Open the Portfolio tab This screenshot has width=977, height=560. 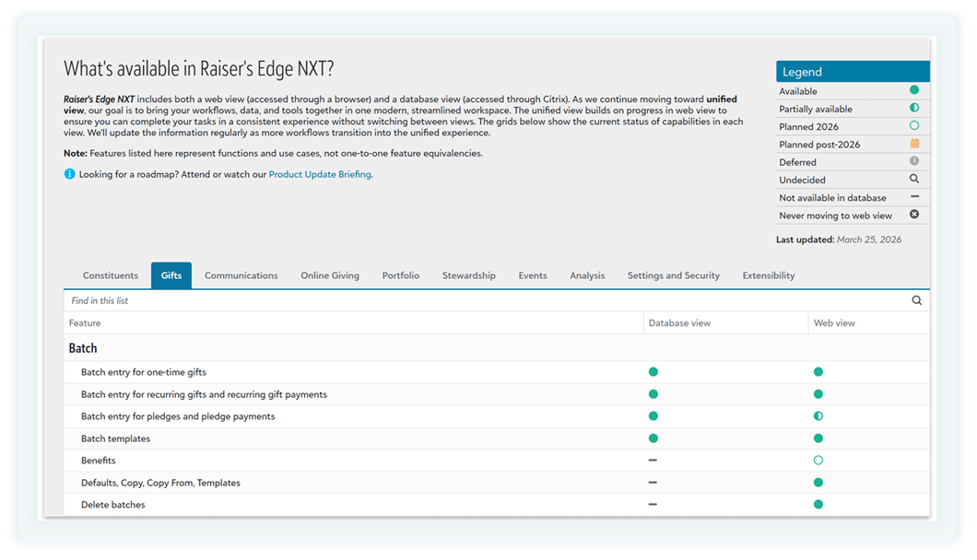pos(401,275)
